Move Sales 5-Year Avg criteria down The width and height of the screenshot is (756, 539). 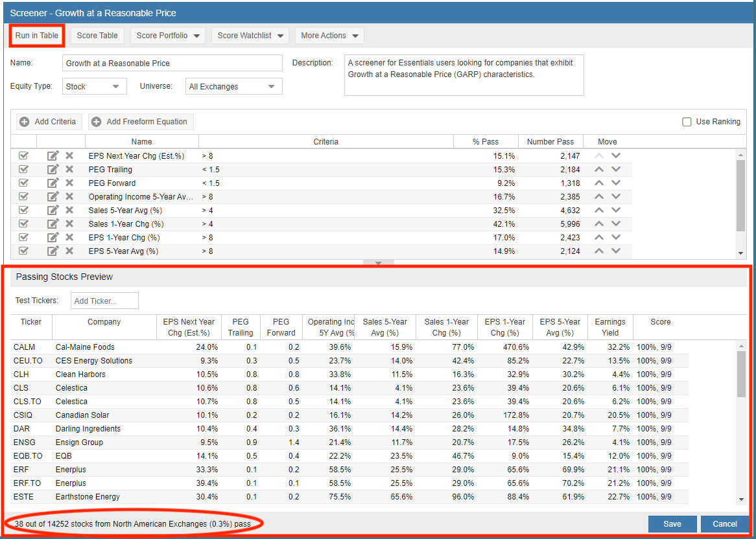coord(616,210)
